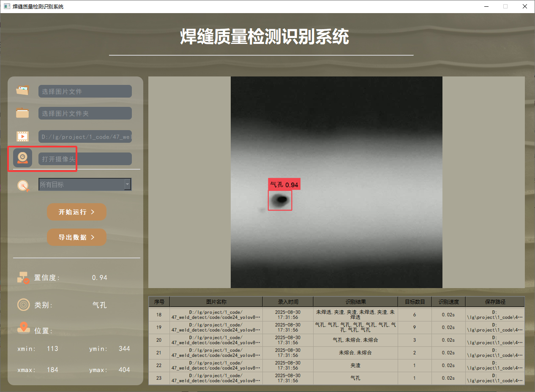Viewport: 535px width, 392px height.
Task: Click target count 6 cell
Action: tap(415, 315)
